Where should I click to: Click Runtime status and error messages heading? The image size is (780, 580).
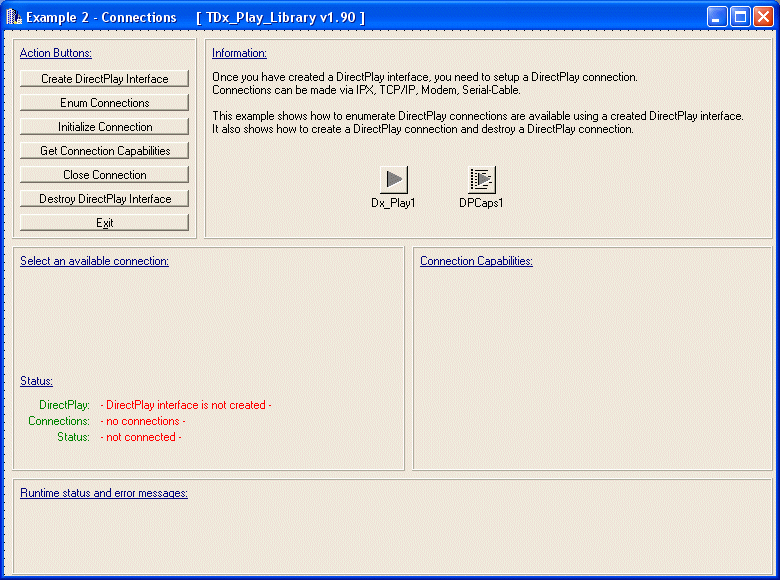(104, 492)
